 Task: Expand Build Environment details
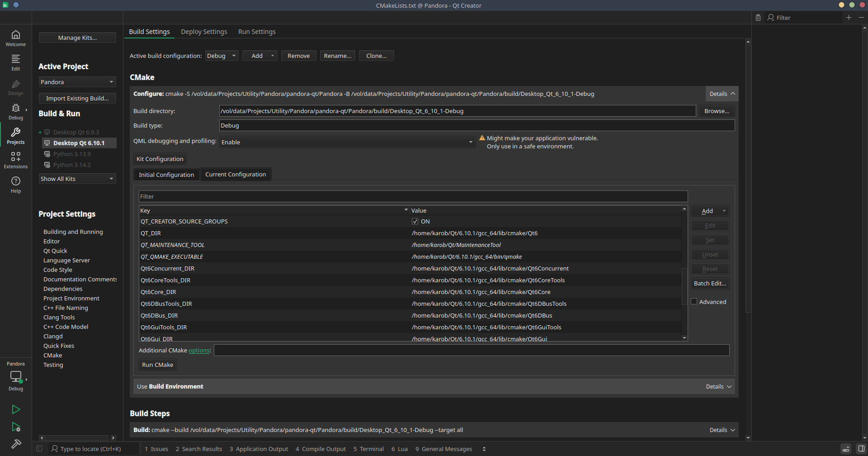[718, 387]
